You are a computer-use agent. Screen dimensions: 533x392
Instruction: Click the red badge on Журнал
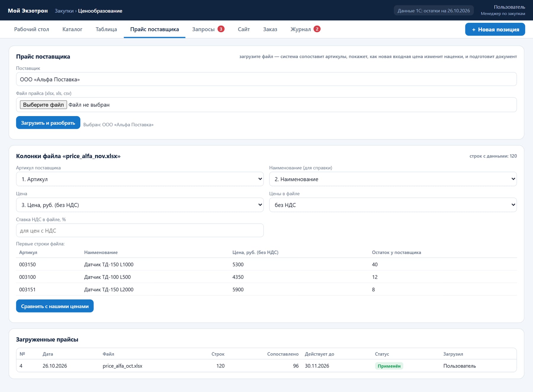click(x=317, y=29)
